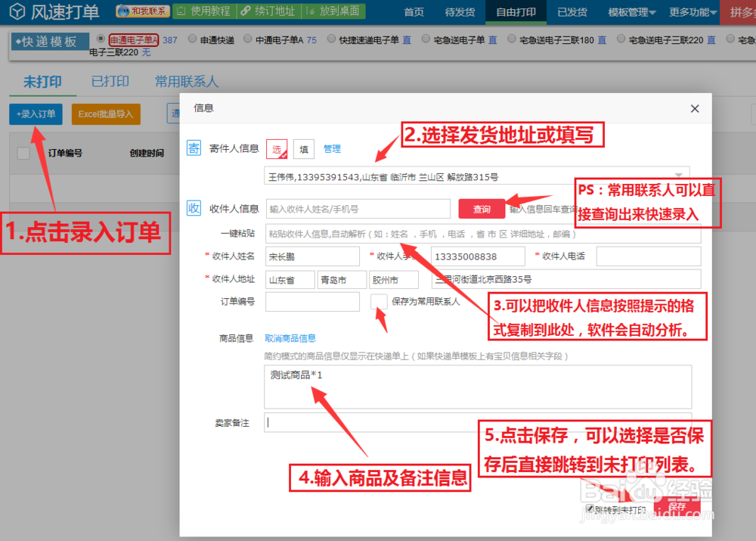The height and width of the screenshot is (541, 756).
Task: Click the 查询 query button
Action: point(482,208)
